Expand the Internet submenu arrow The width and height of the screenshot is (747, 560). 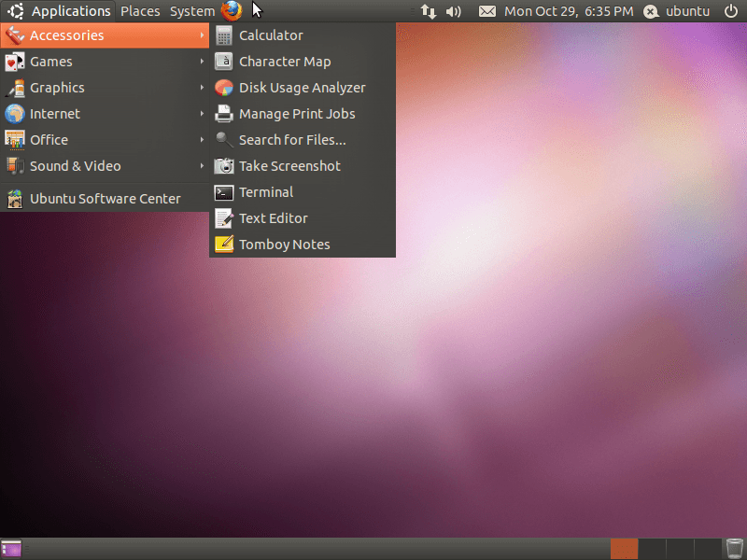[x=202, y=114]
